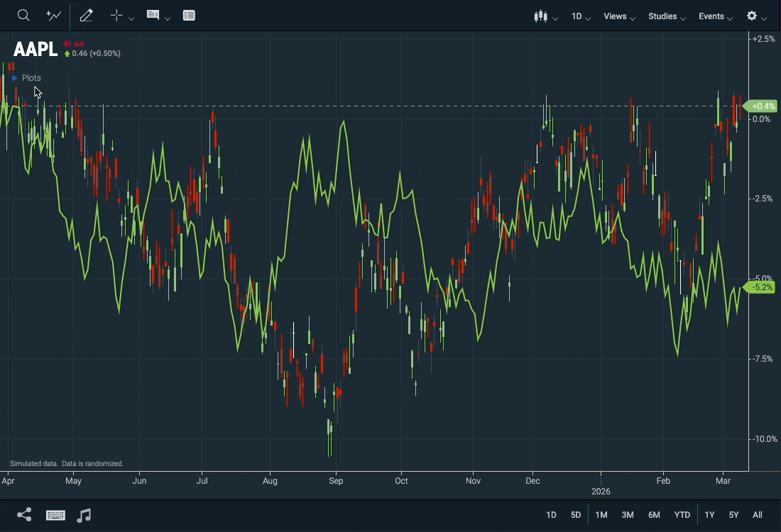The width and height of the screenshot is (781, 532).
Task: Activate the pencil drawing tool
Action: [x=87, y=16]
